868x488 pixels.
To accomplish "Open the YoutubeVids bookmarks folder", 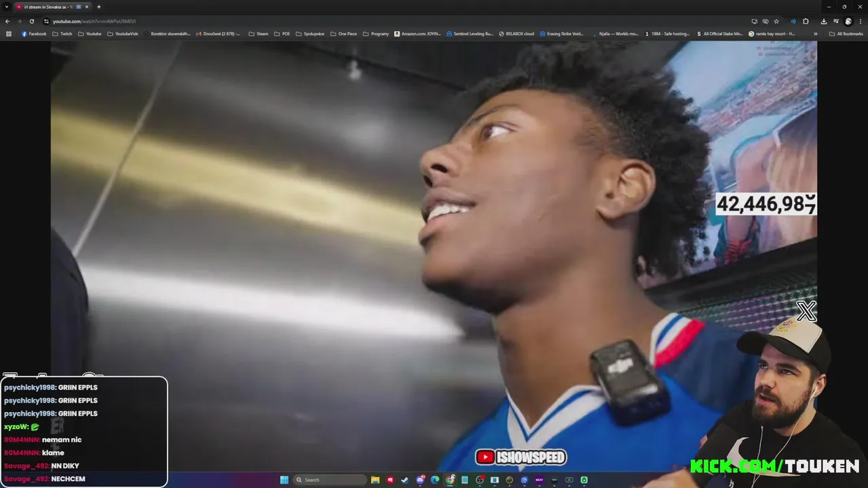I will (123, 34).
